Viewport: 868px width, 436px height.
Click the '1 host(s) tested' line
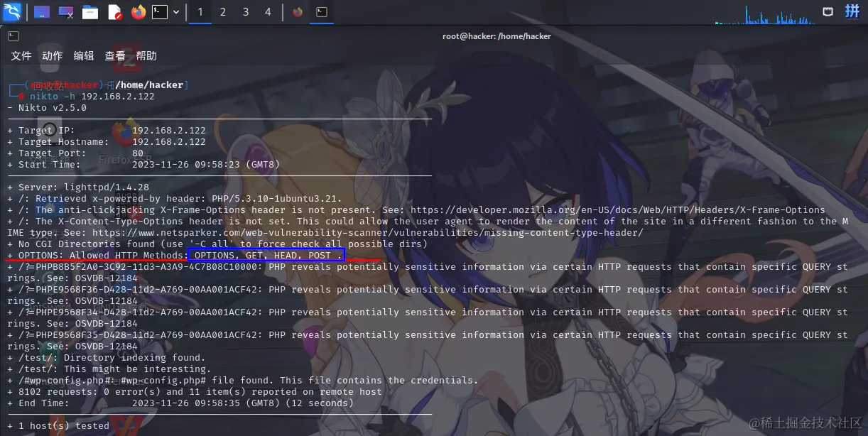(58, 426)
